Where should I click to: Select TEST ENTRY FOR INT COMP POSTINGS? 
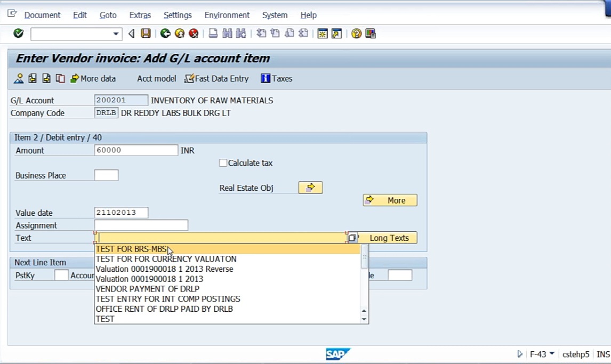click(x=227, y=299)
